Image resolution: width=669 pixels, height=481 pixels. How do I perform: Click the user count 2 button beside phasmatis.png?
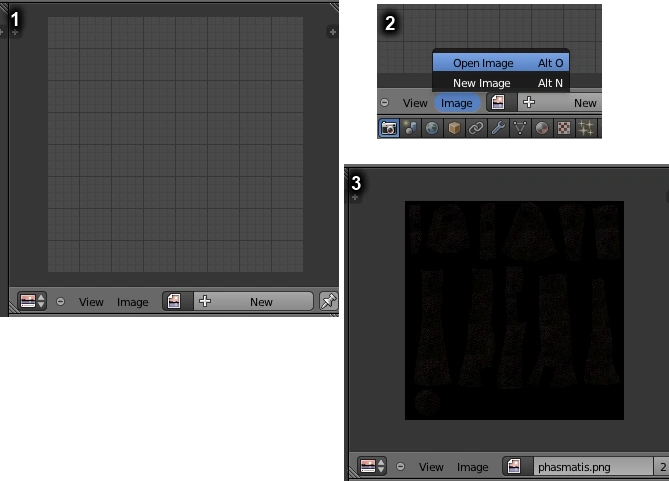coord(661,466)
